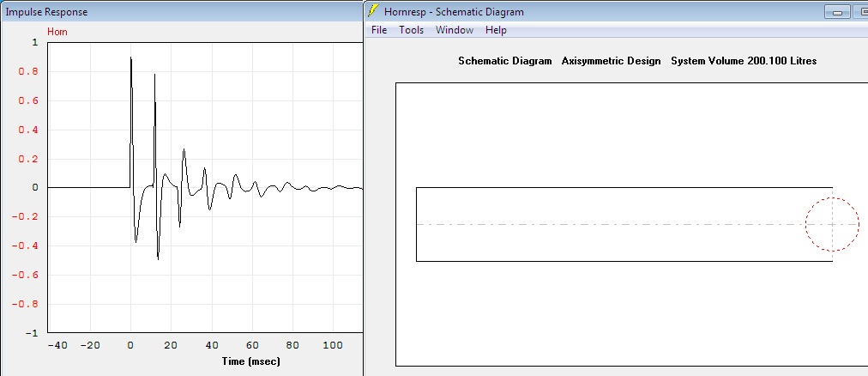The height and width of the screenshot is (376, 868).
Task: Click the Hornresp - Schematic Diagram title text
Action: 454,12
